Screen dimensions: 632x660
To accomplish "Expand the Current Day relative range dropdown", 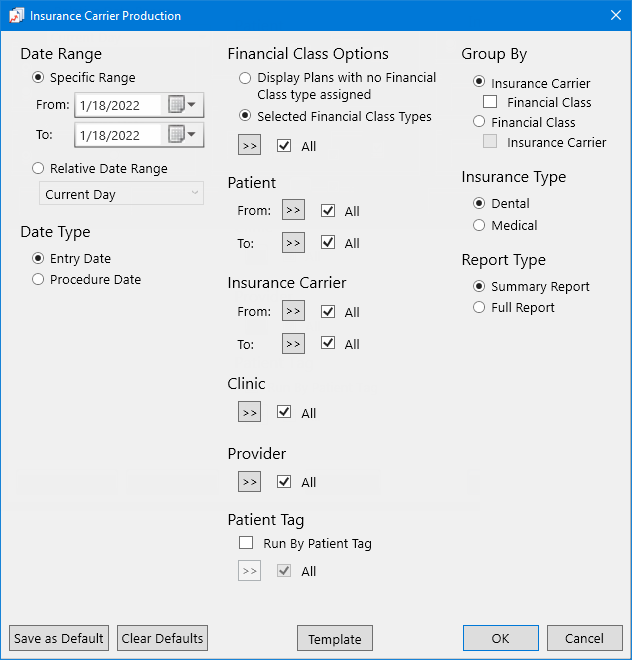I will pos(121,194).
